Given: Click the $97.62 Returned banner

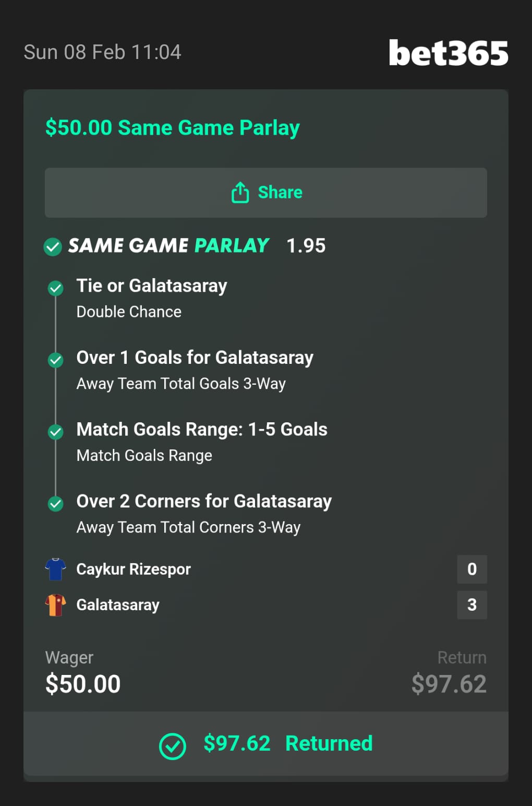Looking at the screenshot, I should pos(288,743).
